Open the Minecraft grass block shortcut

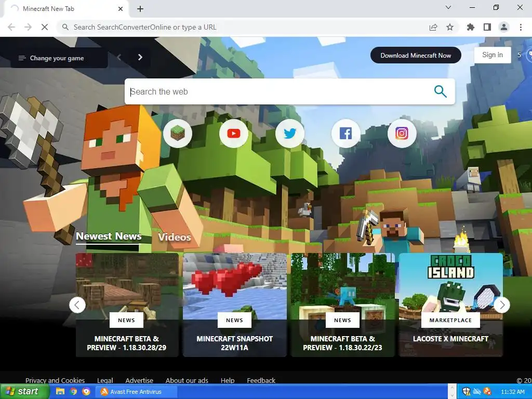[x=178, y=134]
